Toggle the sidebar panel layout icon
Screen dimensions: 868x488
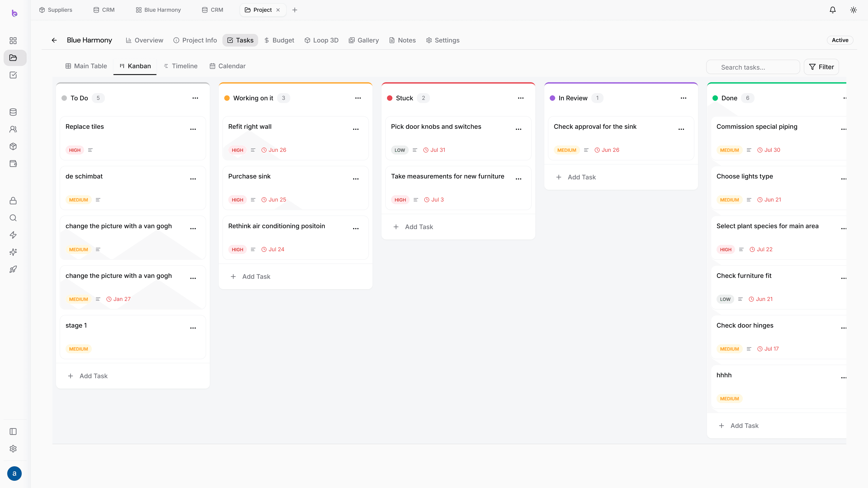[13, 432]
